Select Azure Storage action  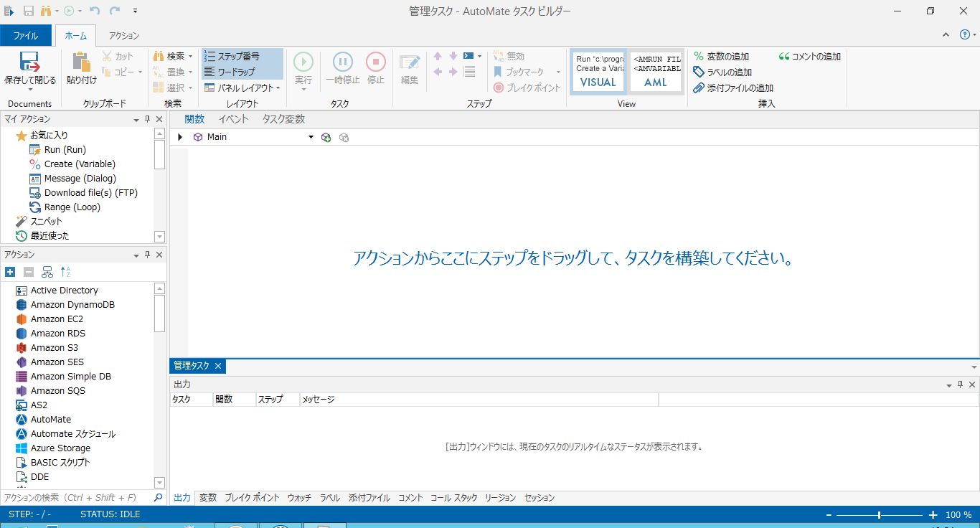pyautogui.click(x=53, y=448)
